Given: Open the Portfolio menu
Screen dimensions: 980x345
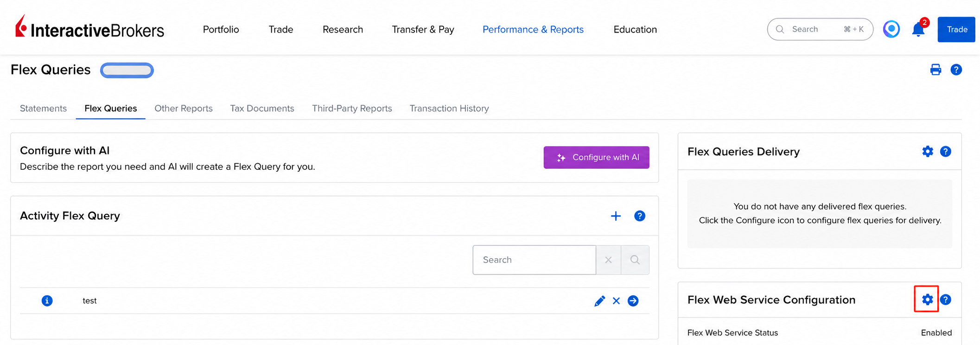Looking at the screenshot, I should pos(221,30).
